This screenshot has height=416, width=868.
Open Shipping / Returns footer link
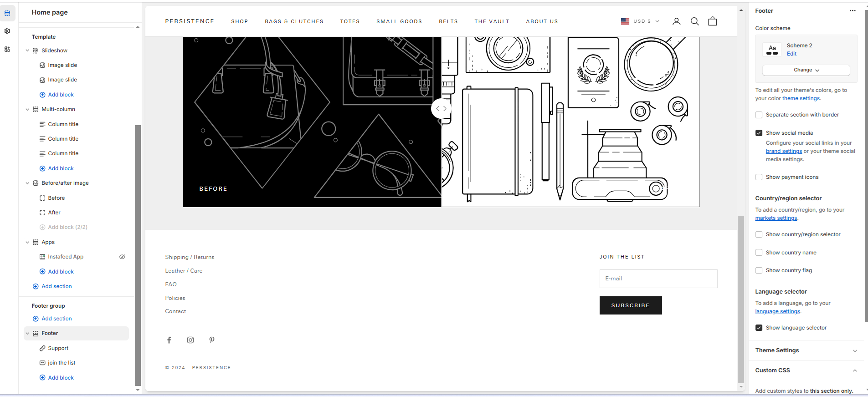point(190,257)
